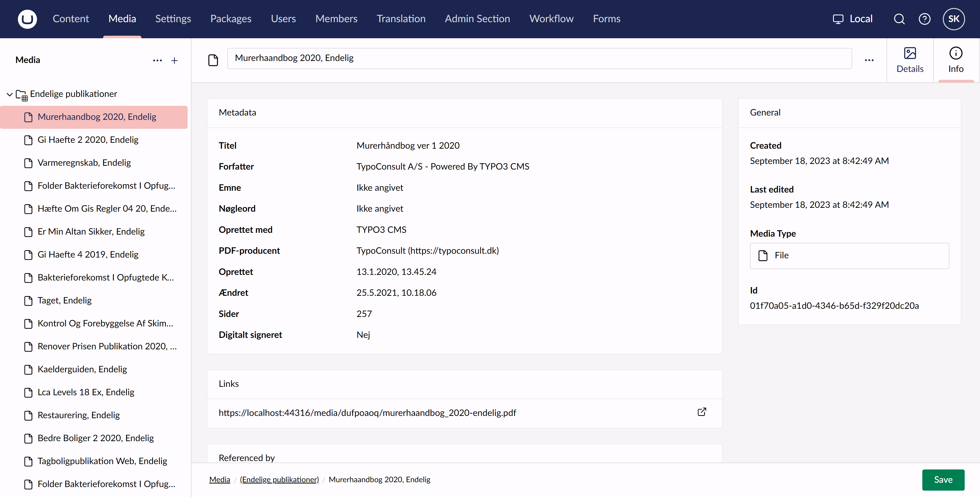Click the File media type box

tap(849, 256)
